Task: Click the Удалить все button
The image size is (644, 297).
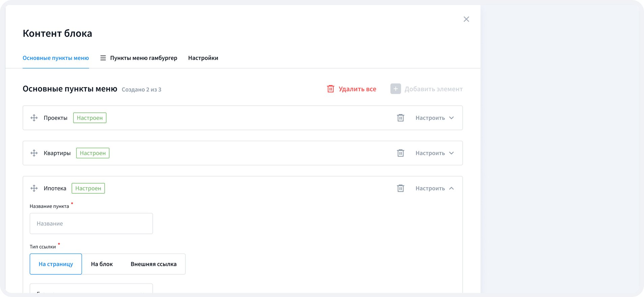Action: [x=352, y=89]
